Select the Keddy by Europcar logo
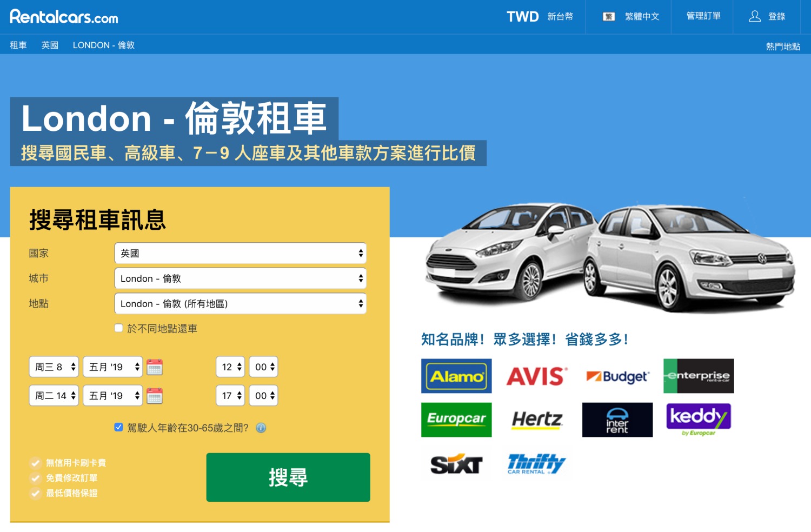Screen dimensions: 811x532 click(x=699, y=420)
